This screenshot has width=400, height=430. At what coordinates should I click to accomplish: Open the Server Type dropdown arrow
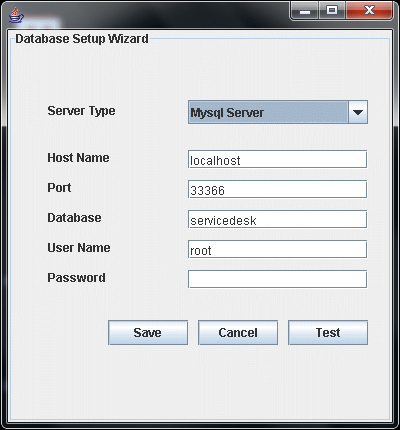click(x=358, y=112)
